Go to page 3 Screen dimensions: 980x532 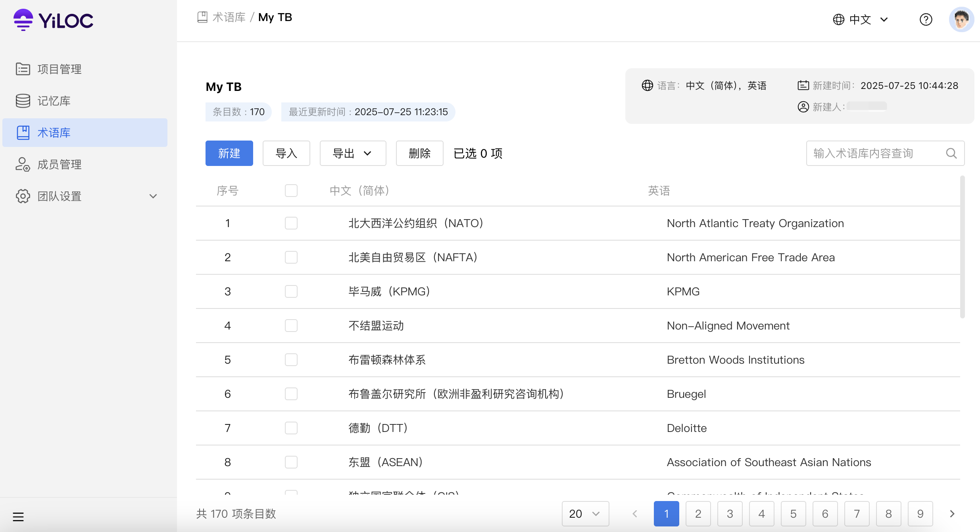tap(730, 514)
